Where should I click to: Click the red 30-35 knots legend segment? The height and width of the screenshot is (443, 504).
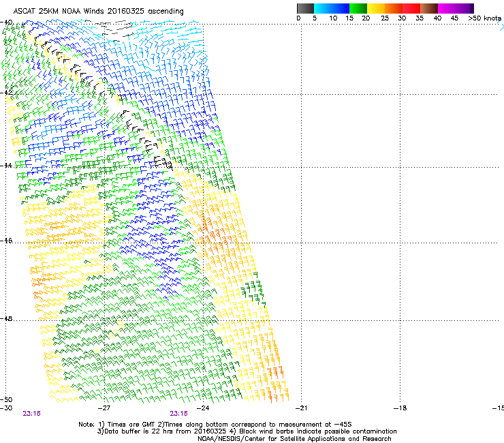coord(411,8)
